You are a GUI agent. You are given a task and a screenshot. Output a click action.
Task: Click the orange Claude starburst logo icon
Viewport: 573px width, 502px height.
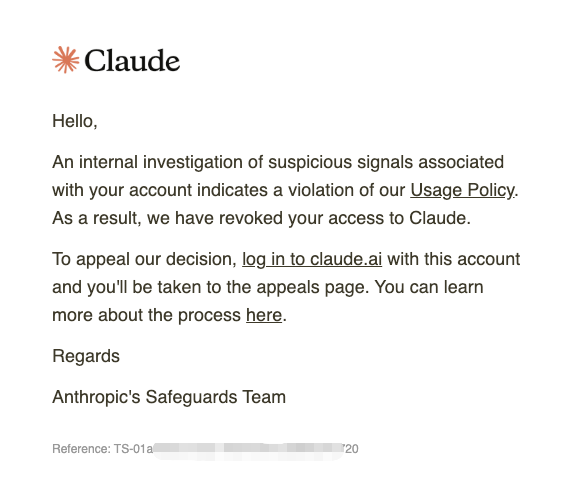[x=66, y=60]
